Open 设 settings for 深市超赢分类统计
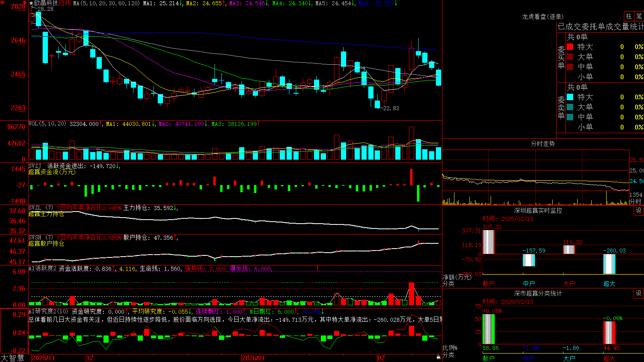Screen dimensions: 644x362 (x=639, y=293)
